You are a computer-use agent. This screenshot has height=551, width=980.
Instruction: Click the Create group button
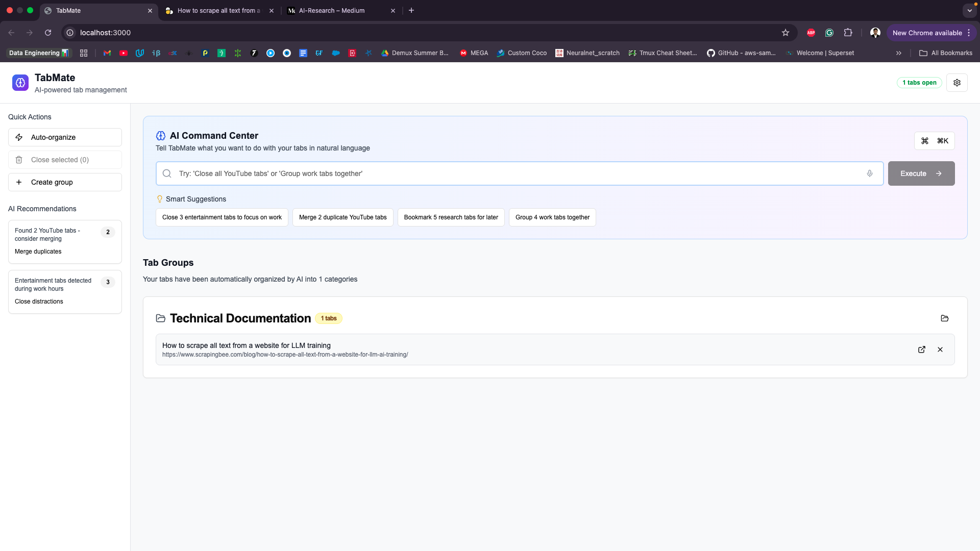tap(65, 182)
